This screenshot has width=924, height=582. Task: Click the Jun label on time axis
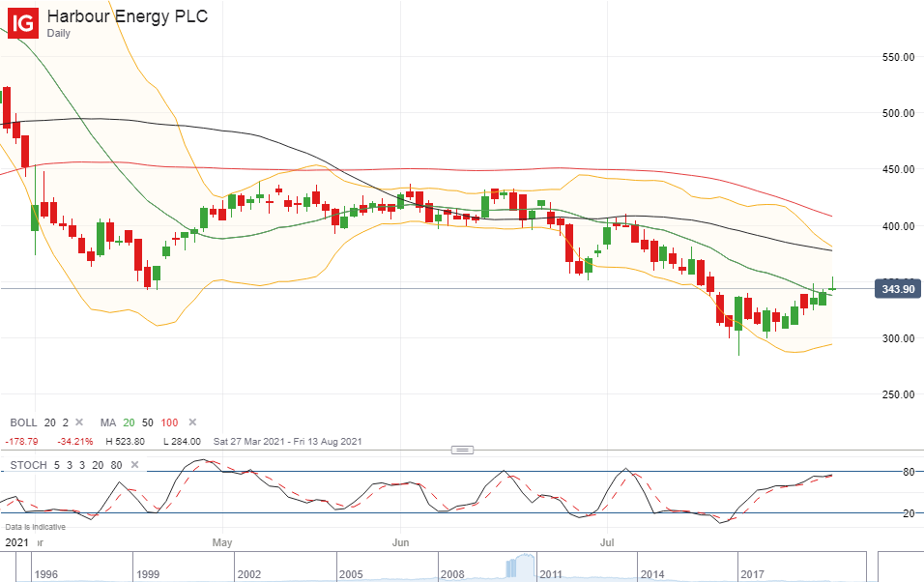(x=400, y=542)
